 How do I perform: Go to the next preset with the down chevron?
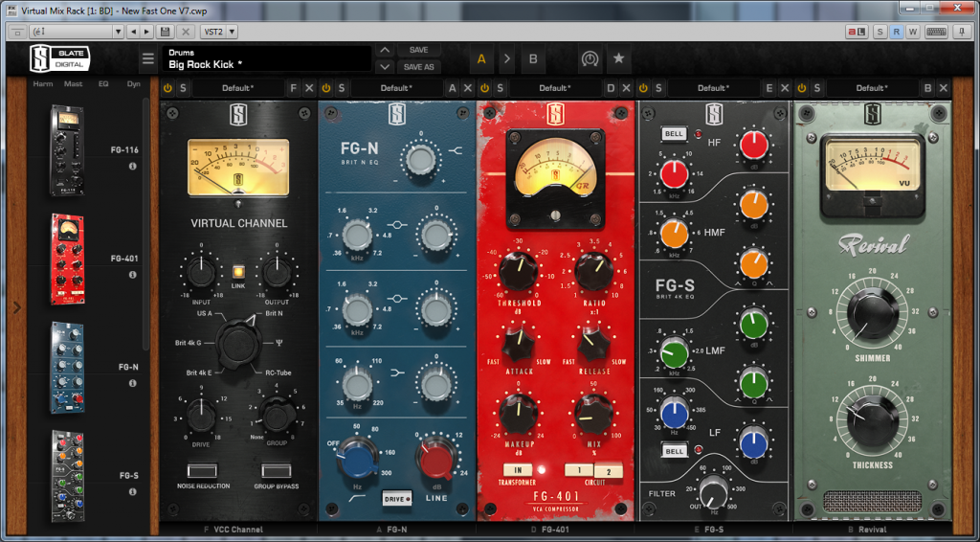[x=385, y=66]
